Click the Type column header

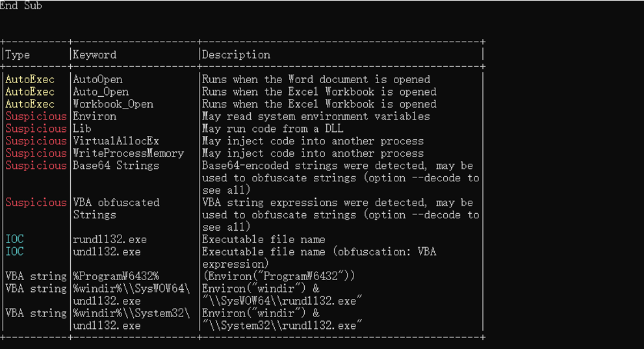(x=18, y=55)
